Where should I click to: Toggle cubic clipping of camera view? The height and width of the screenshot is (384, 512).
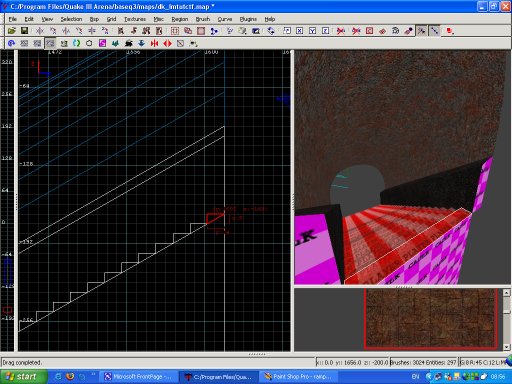(x=256, y=31)
